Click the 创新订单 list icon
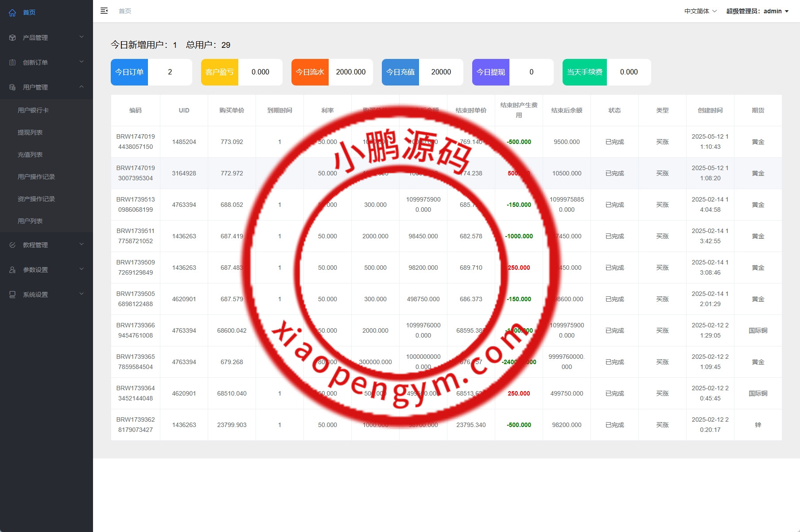 (x=12, y=62)
